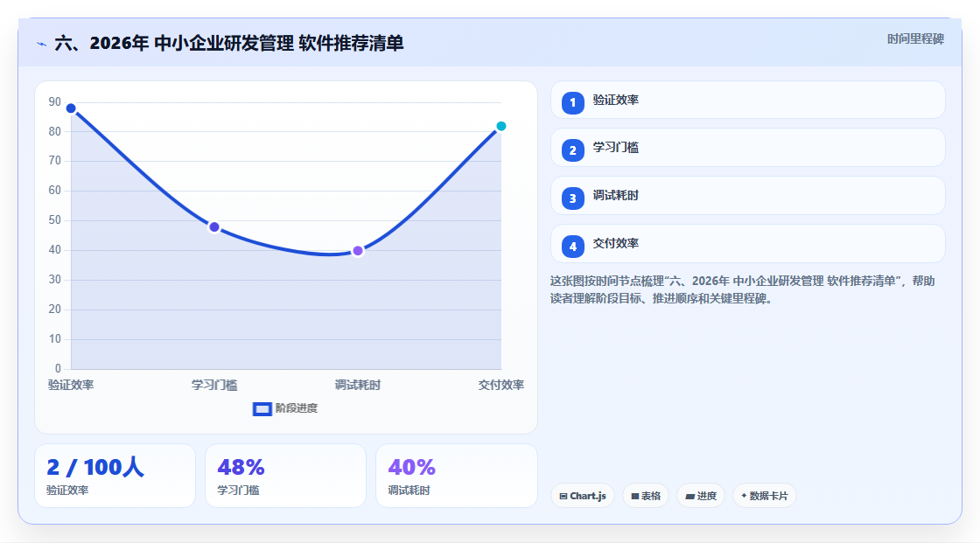The image size is (980, 543).
Task: Click the 数据卡片 tag
Action: [765, 496]
